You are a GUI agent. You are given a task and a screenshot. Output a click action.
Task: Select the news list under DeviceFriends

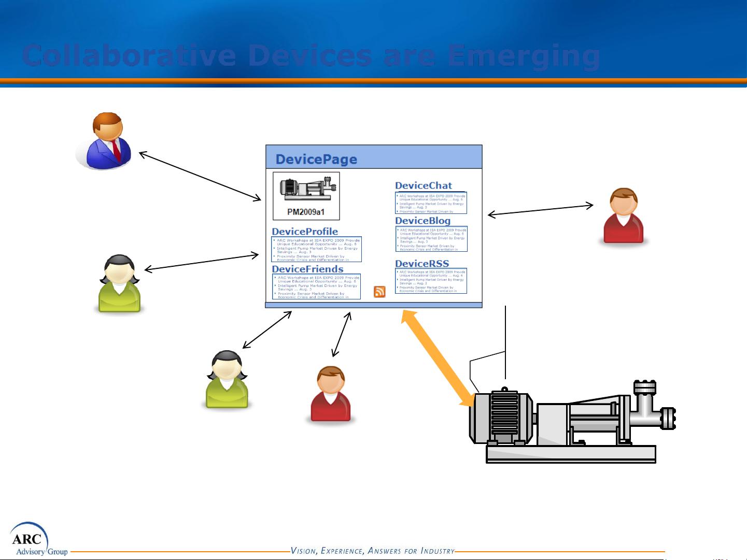tap(316, 287)
